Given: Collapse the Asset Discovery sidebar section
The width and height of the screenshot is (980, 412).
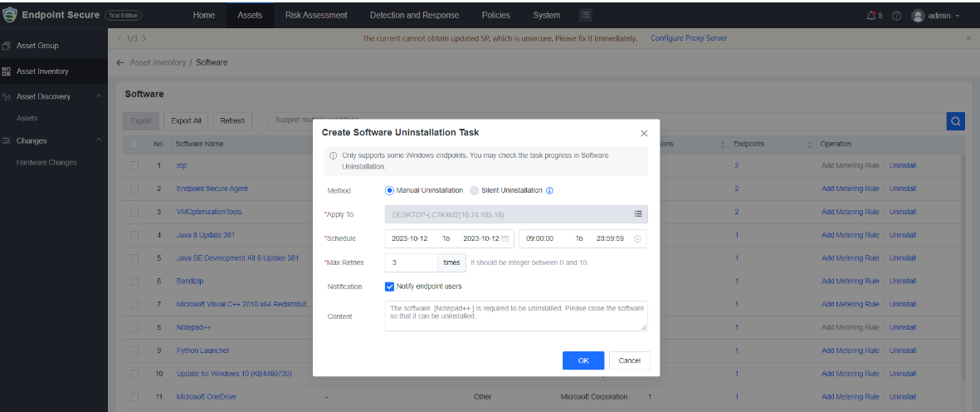Looking at the screenshot, I should (x=98, y=97).
